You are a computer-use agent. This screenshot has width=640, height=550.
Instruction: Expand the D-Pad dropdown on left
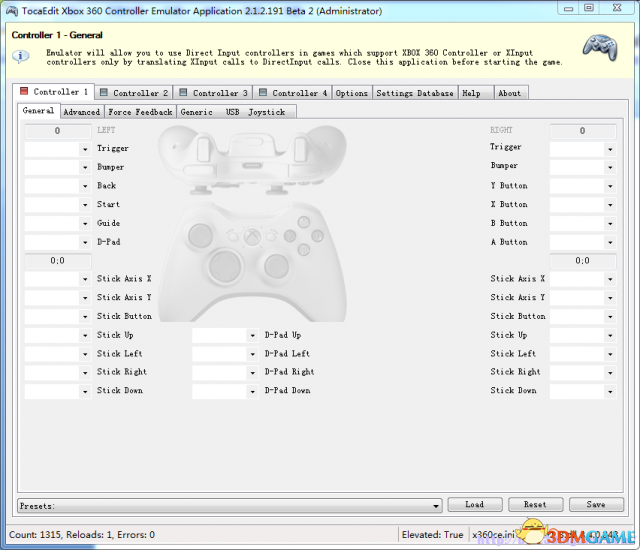pos(85,242)
